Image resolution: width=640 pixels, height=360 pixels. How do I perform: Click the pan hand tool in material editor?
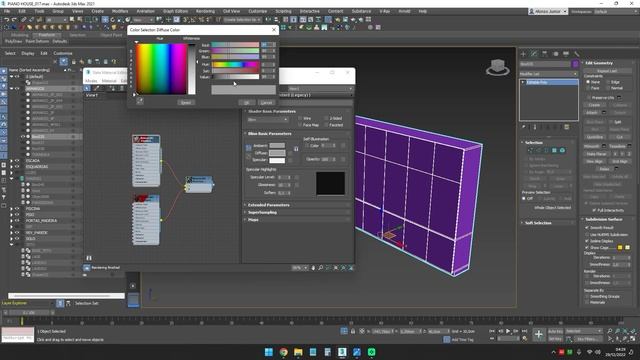tap(313, 268)
